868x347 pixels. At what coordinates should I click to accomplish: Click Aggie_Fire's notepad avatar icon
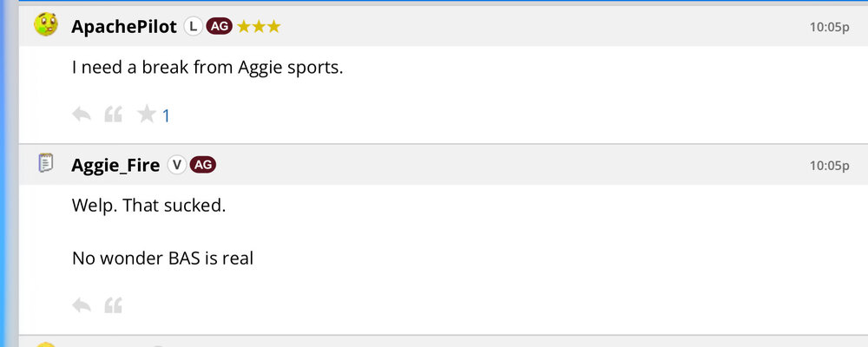(x=46, y=163)
